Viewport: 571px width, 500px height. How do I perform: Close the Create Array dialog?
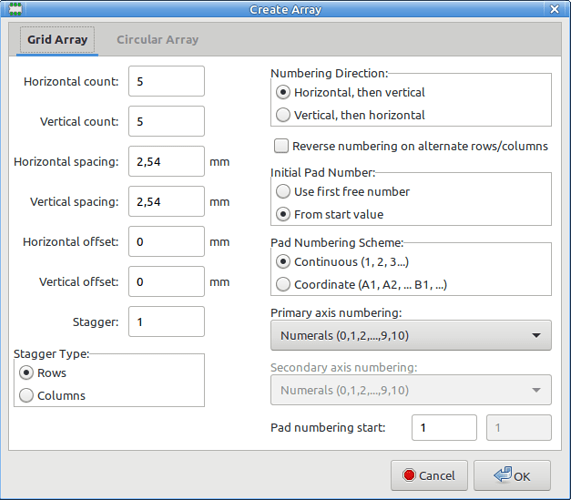tap(554, 9)
